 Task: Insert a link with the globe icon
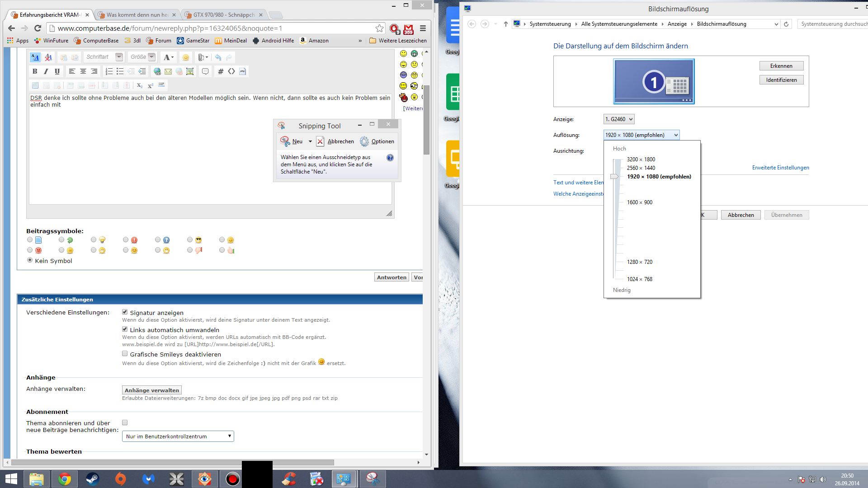pyautogui.click(x=157, y=71)
